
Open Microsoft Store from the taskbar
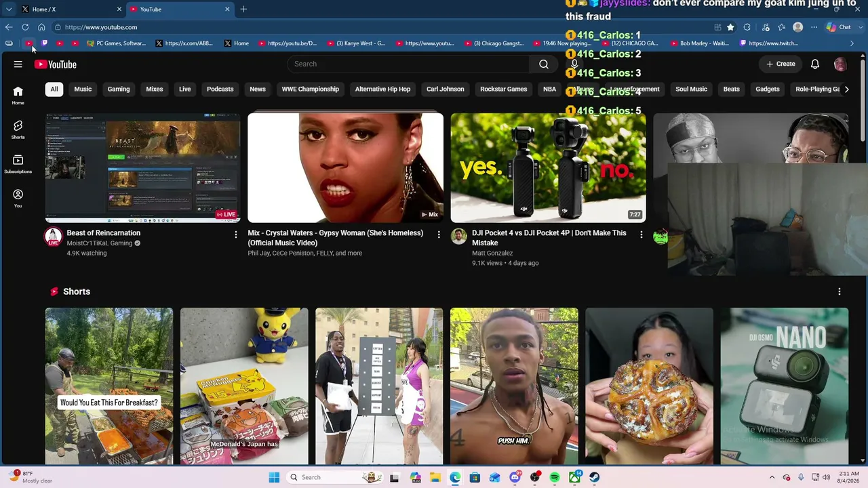coord(475,477)
